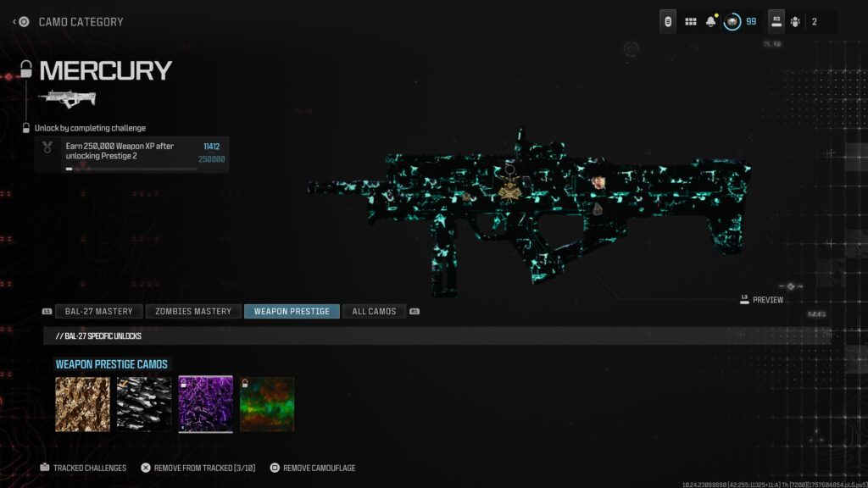Viewport: 868px width, 488px height.
Task: Switch to the ALL CAMOS tab
Action: tap(374, 312)
